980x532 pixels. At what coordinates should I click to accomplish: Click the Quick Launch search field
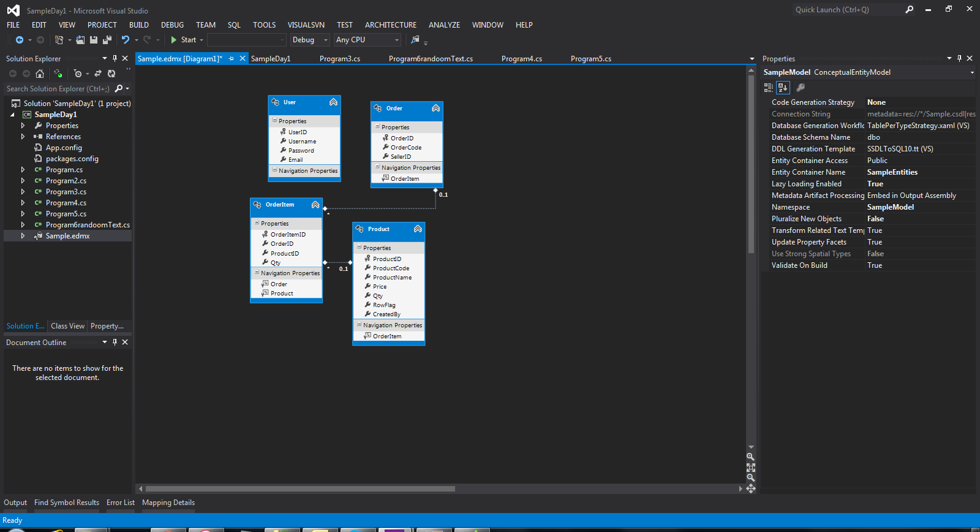(848, 10)
